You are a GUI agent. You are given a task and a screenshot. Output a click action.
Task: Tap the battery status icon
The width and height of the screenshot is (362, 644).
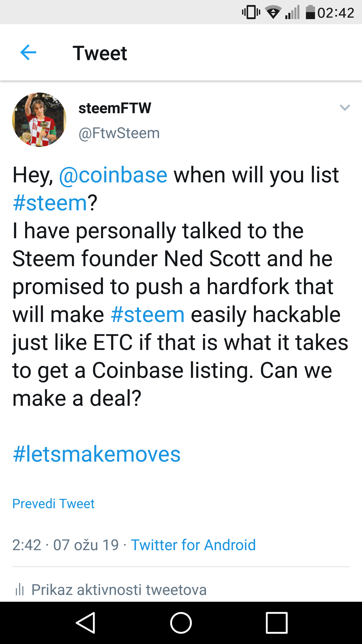point(310,12)
